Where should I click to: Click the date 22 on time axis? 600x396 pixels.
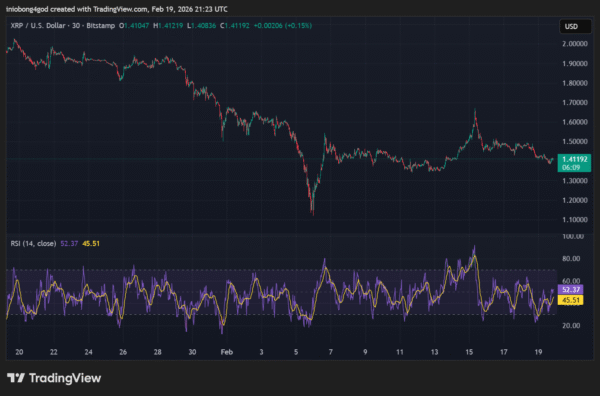point(54,352)
